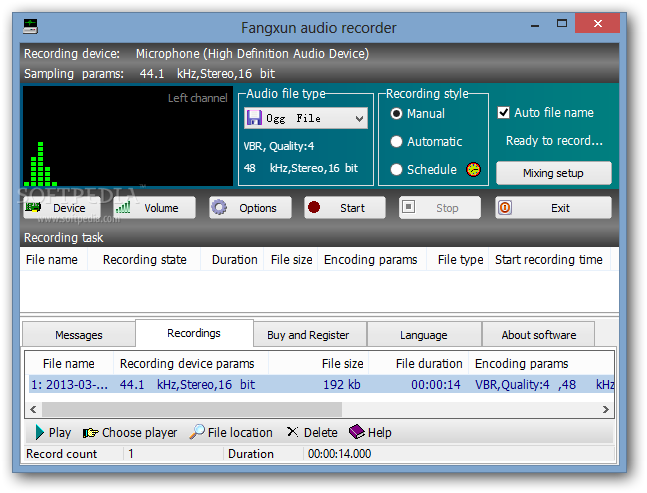Click the Stop button
This screenshot has height=493, width=647.
(440, 208)
